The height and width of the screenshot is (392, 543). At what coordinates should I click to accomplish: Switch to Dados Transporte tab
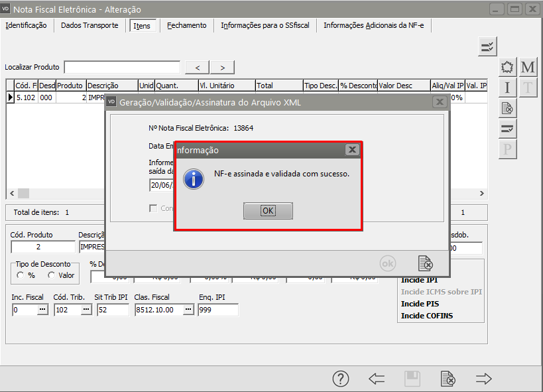coord(90,25)
